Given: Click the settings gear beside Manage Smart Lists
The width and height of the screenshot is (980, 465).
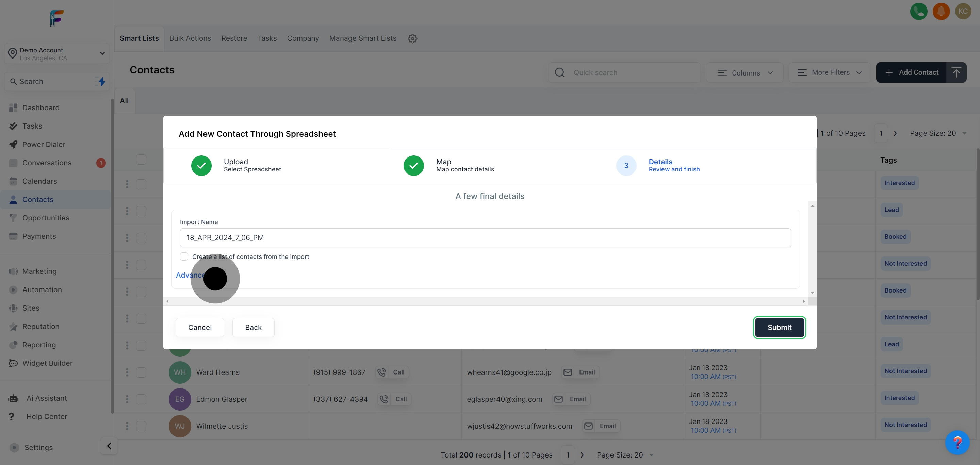Looking at the screenshot, I should coord(412,38).
